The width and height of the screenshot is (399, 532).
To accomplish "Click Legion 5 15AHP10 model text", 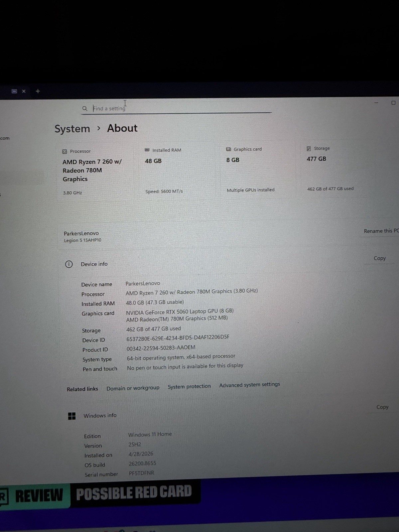I will point(82,240).
